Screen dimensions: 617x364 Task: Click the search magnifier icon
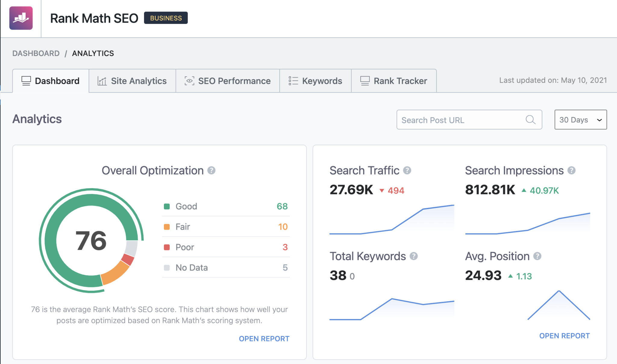531,120
